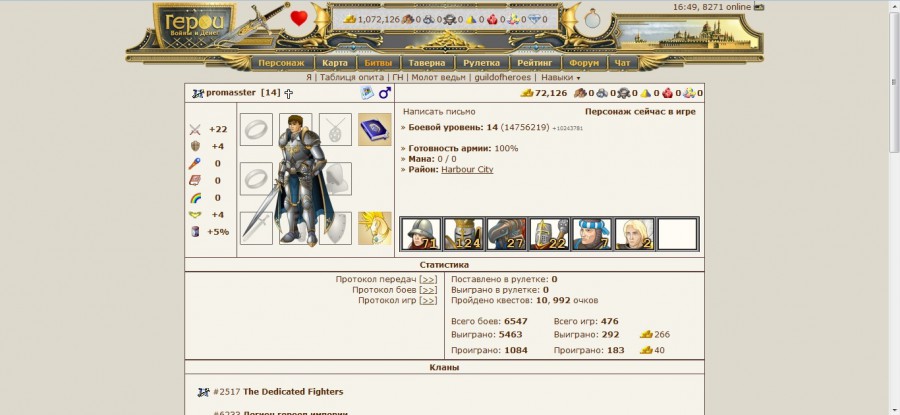The image size is (900, 415).
Task: Select the army unit numbering 124
Action: click(464, 234)
